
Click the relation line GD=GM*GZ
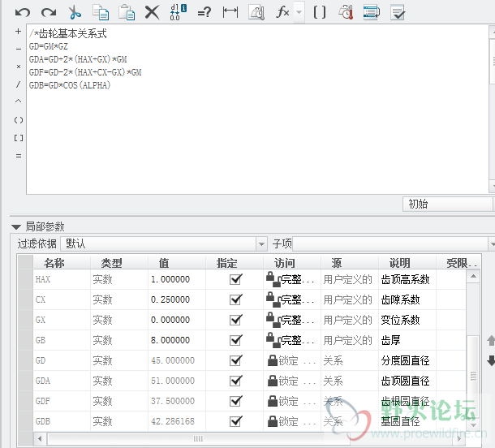(49, 46)
